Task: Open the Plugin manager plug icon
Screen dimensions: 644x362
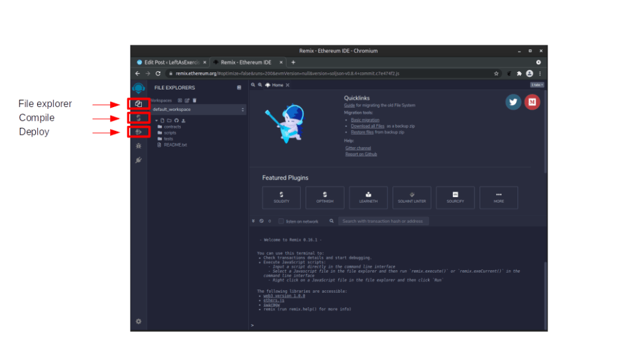Action: [139, 160]
